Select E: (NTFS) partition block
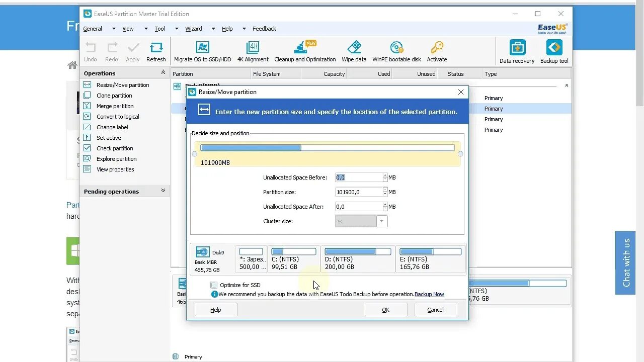The width and height of the screenshot is (644, 362). 430,259
